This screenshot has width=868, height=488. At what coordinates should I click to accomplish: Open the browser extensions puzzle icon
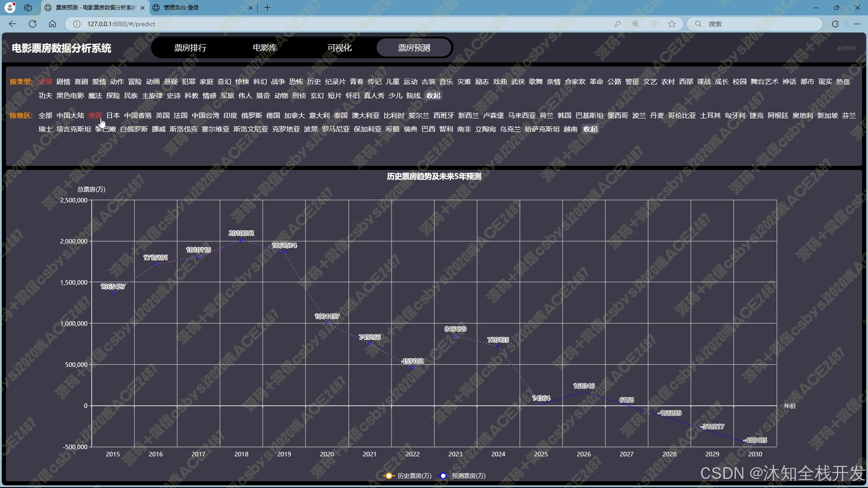point(835,24)
